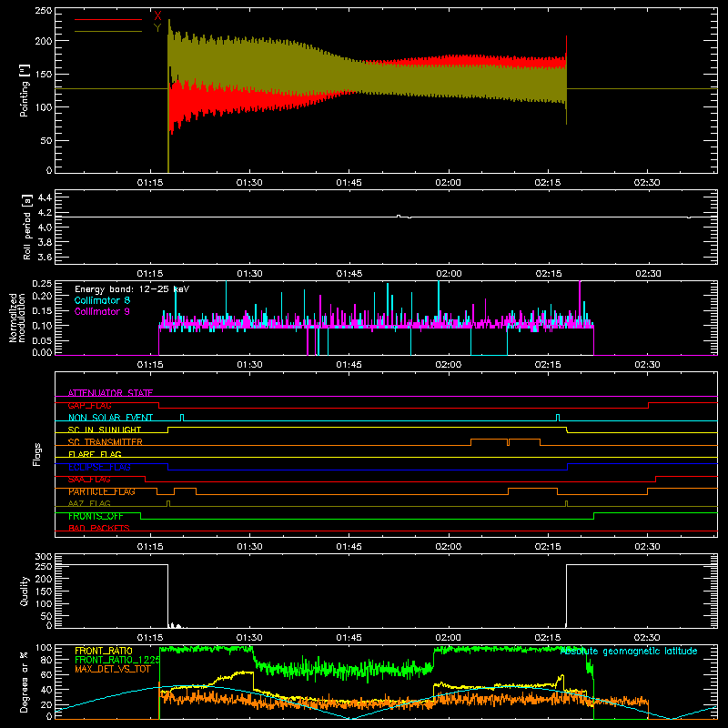Click the GAP_FLAG label
Viewport: 728px width, 728px height.
tap(89, 405)
